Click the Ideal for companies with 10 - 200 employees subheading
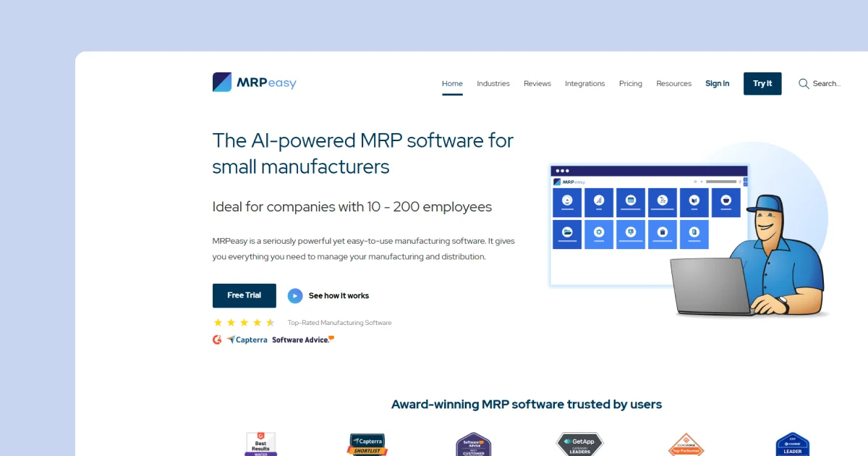This screenshot has height=456, width=868. (x=352, y=207)
